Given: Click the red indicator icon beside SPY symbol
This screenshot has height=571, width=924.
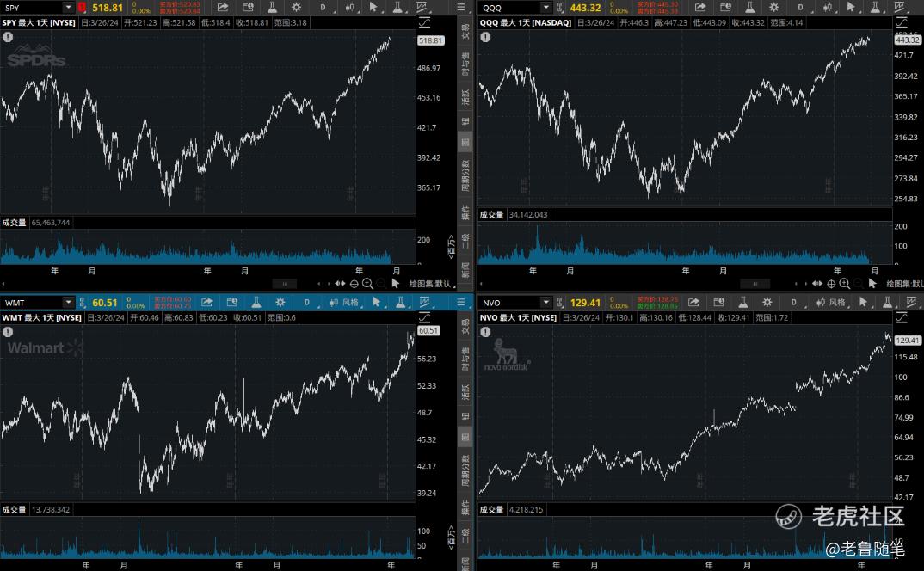Looking at the screenshot, I should (82, 7).
